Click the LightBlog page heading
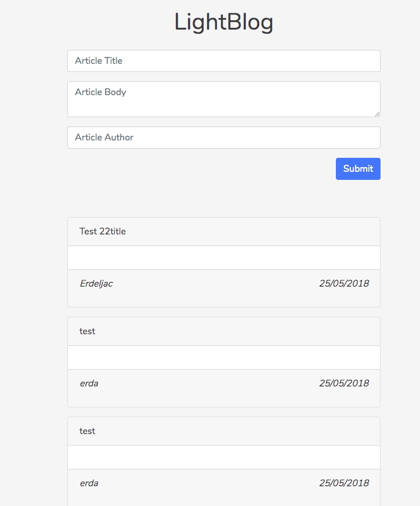 tap(223, 23)
